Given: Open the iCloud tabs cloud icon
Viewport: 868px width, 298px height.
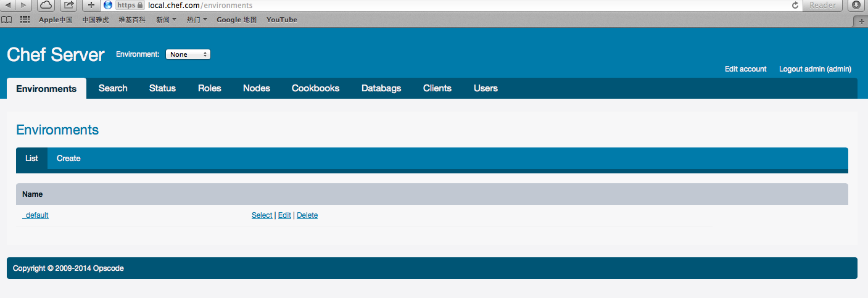Looking at the screenshot, I should (46, 5).
